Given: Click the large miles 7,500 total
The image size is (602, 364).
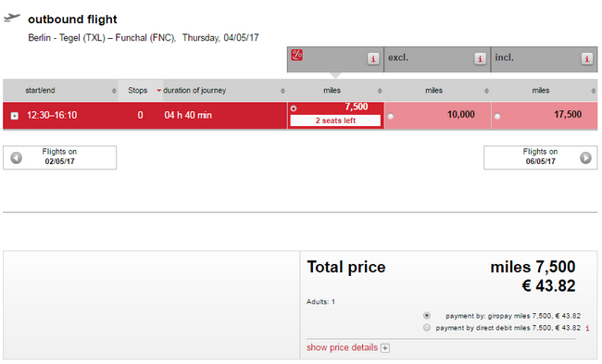Looking at the screenshot, I should tap(533, 267).
